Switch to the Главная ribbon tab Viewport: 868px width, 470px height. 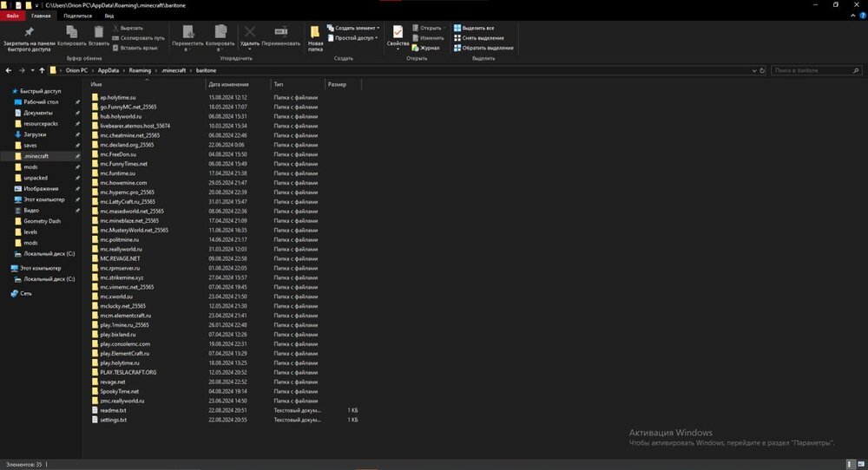pyautogui.click(x=41, y=16)
